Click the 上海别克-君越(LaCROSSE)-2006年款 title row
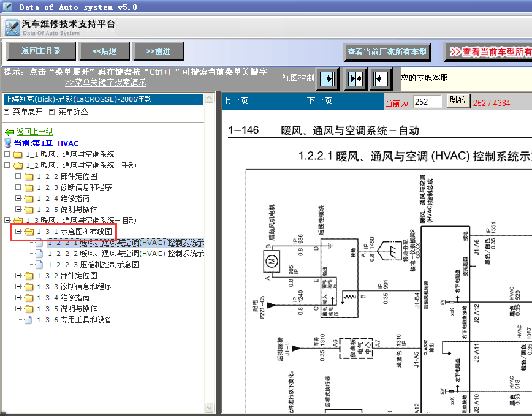Viewport: 532px width, 416px height. coord(103,99)
